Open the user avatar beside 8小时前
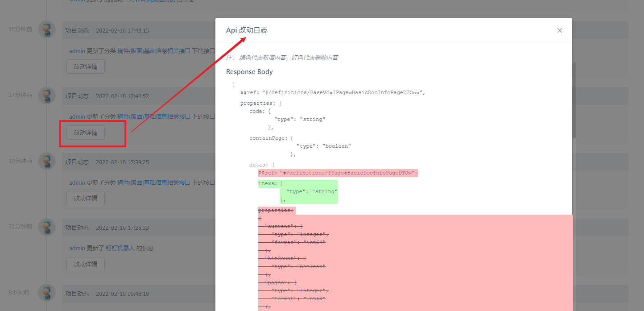 pyautogui.click(x=47, y=293)
